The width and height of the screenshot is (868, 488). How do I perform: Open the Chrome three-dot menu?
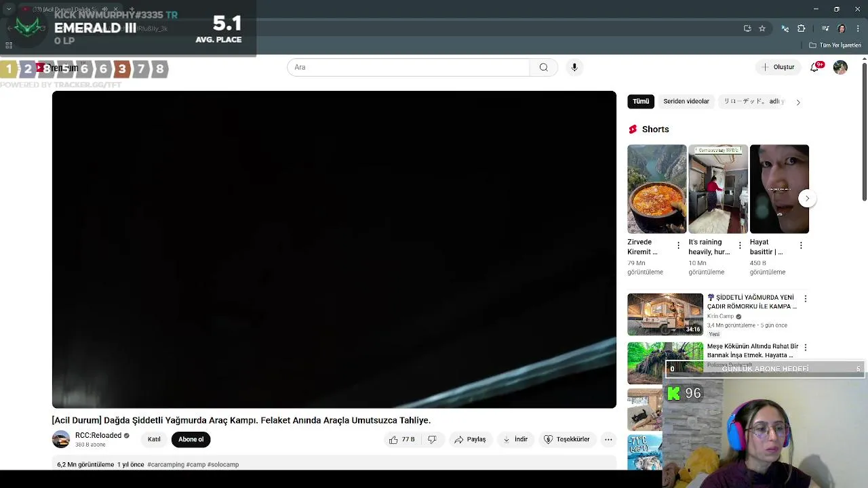coord(857,28)
